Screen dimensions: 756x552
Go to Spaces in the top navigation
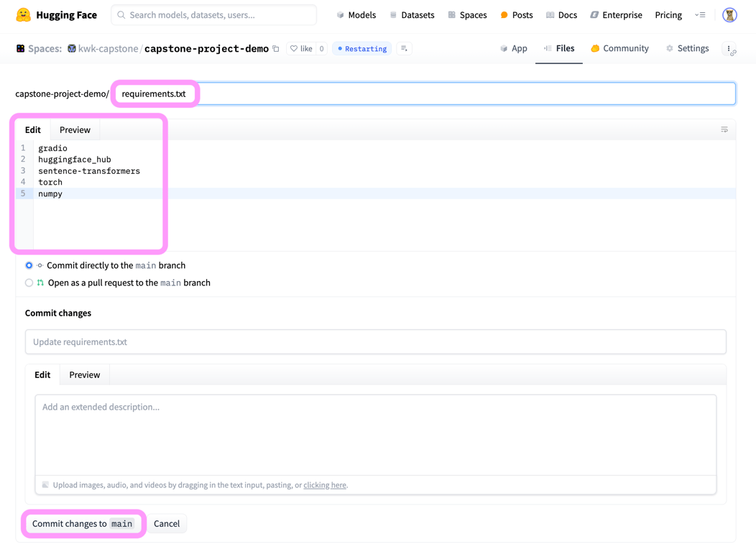click(467, 15)
